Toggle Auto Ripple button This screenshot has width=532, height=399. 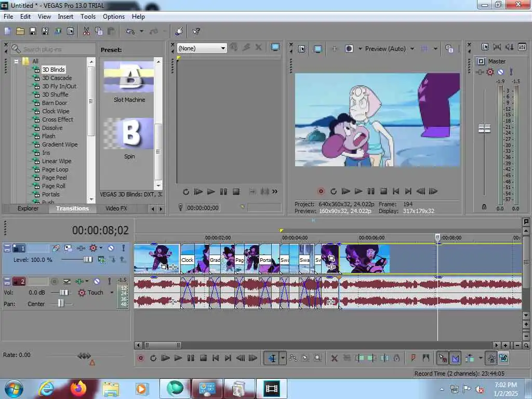click(x=470, y=358)
